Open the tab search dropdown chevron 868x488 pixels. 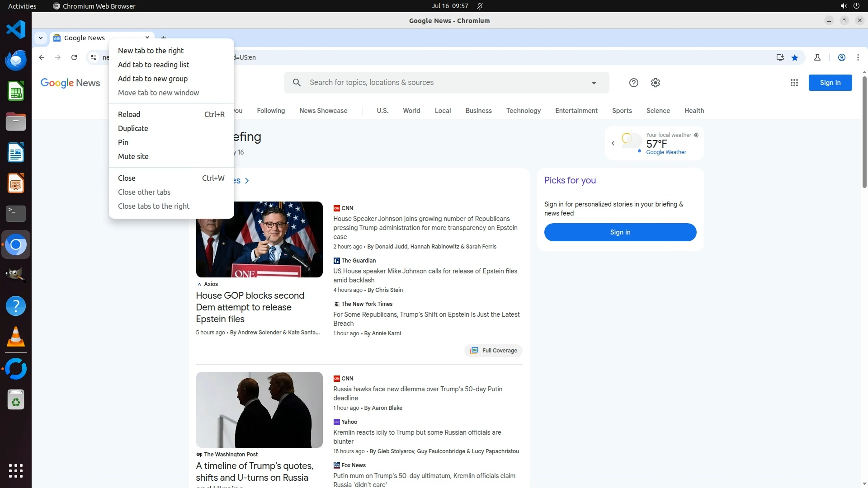click(x=41, y=38)
